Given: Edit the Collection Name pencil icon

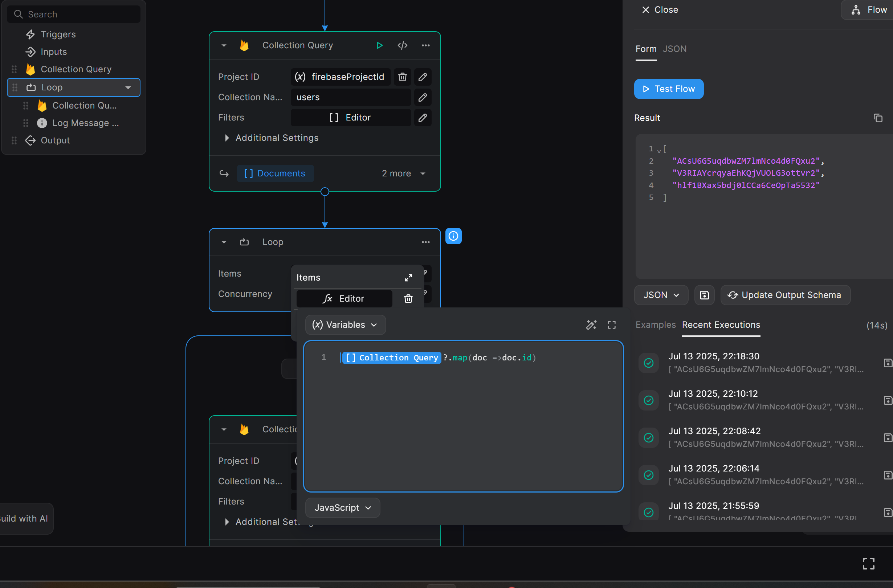Looking at the screenshot, I should (x=423, y=97).
